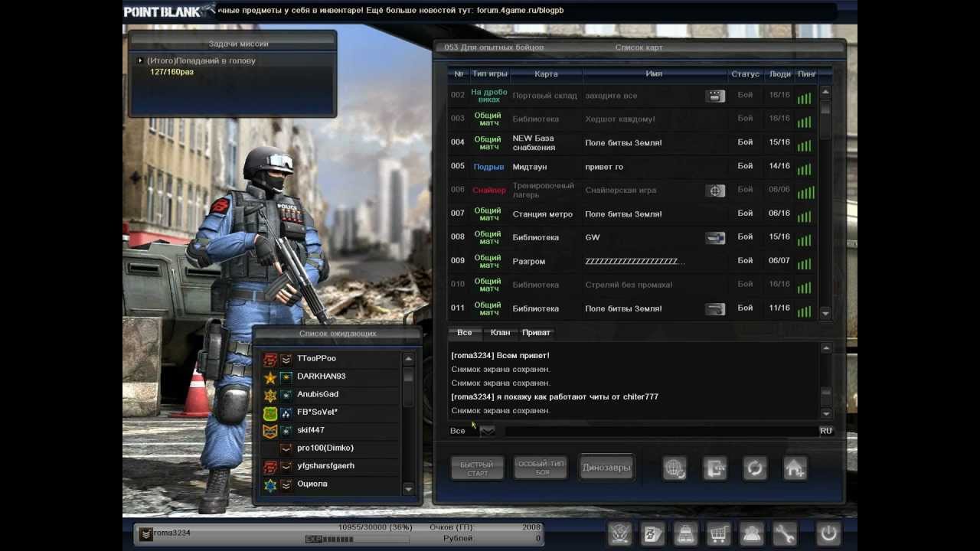Click weapon icon in room 008 row
The width and height of the screenshot is (980, 551).
(x=715, y=238)
